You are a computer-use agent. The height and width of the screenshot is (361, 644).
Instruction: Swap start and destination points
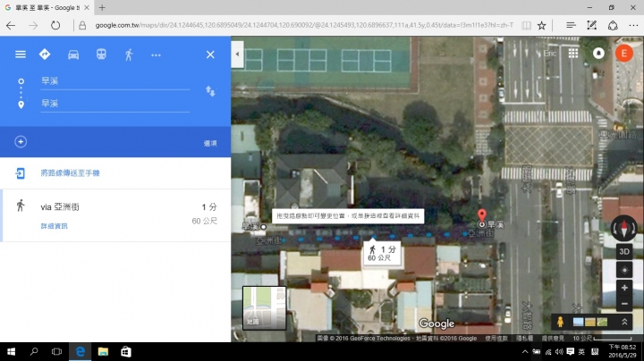210,91
